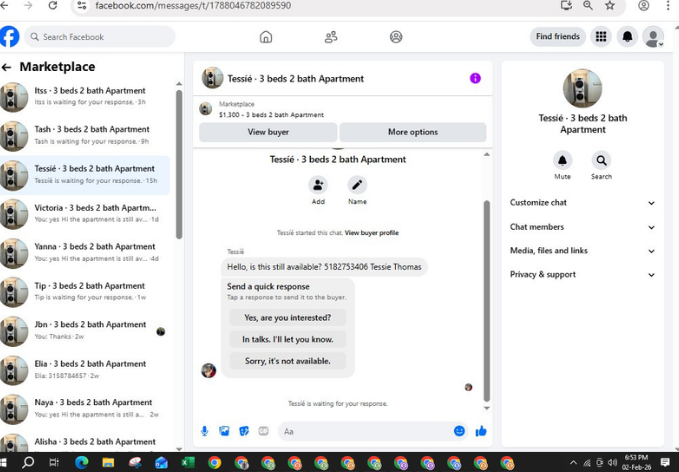This screenshot has width=679, height=472.
Task: Open Facebook home via the logo
Action: 10,37
